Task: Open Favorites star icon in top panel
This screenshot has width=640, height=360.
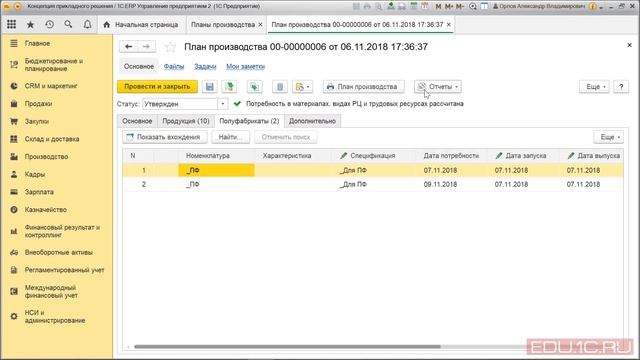Action: click(30, 24)
